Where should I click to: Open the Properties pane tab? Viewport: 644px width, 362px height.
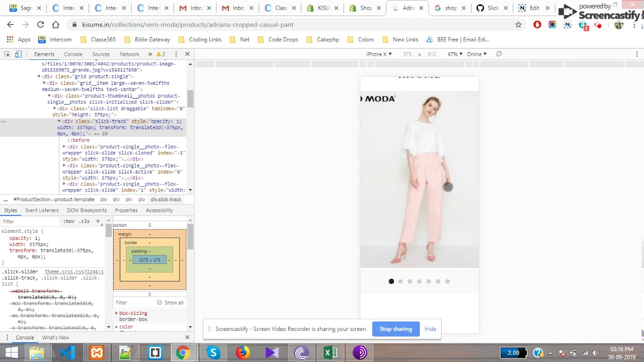tap(126, 210)
